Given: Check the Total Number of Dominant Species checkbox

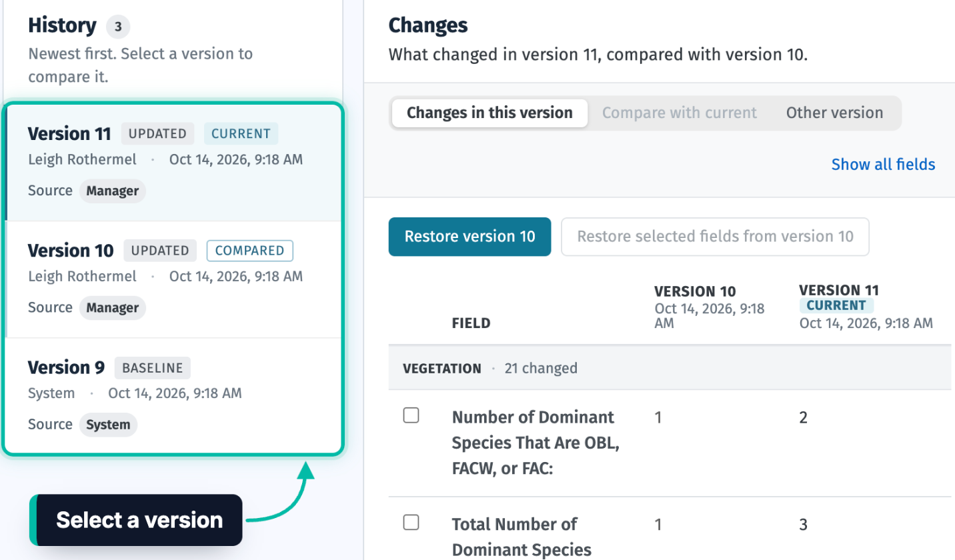Looking at the screenshot, I should coord(411,523).
